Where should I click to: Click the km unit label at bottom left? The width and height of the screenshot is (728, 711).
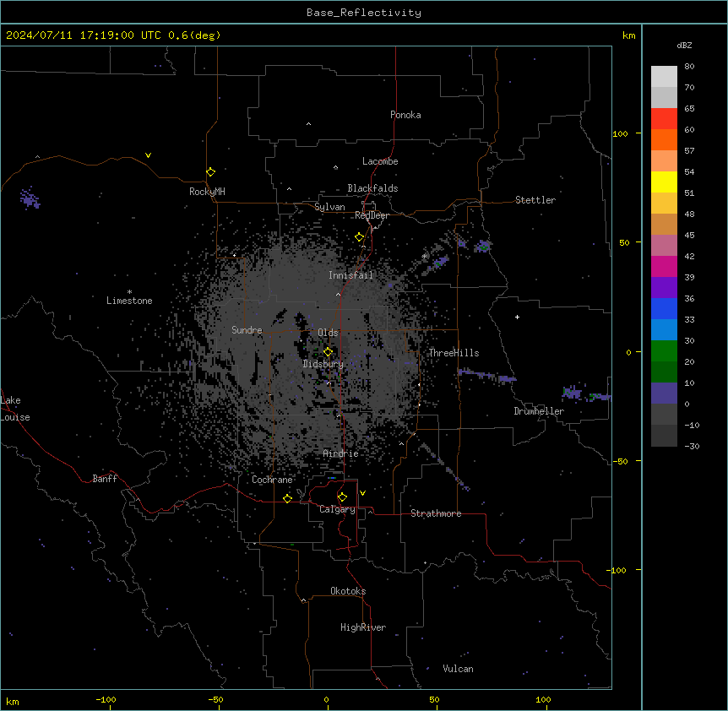13,701
